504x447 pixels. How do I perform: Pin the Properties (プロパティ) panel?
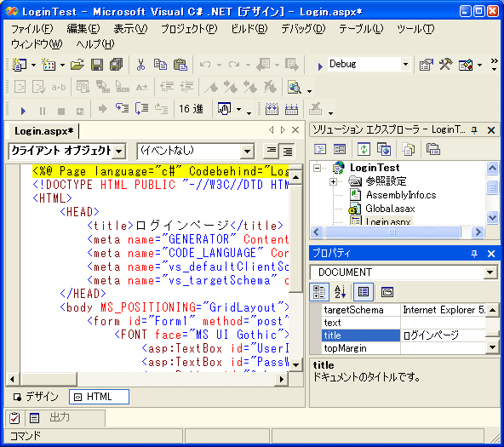[474, 254]
